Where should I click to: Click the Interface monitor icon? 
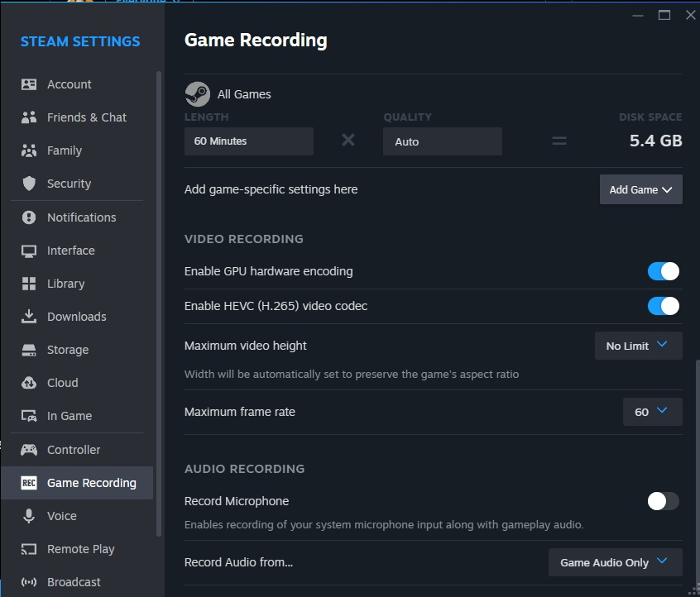(x=29, y=251)
